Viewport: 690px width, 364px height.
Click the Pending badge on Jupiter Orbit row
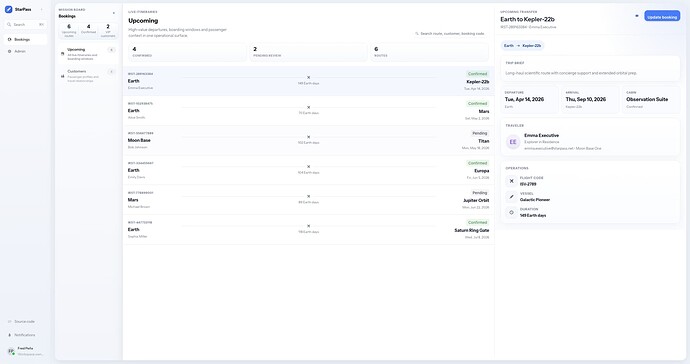click(x=480, y=193)
